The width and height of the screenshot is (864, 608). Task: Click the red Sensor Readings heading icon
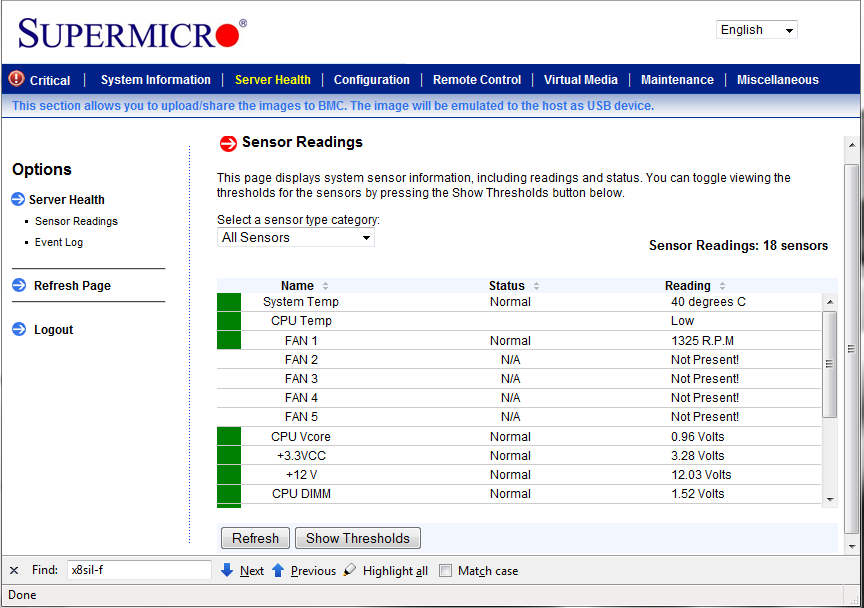(x=228, y=143)
